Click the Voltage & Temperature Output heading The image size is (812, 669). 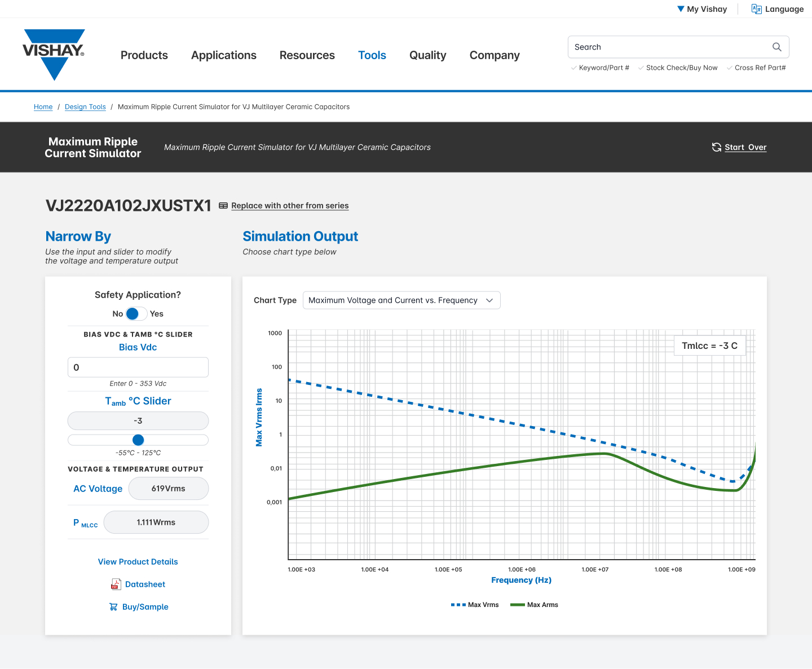[135, 469]
